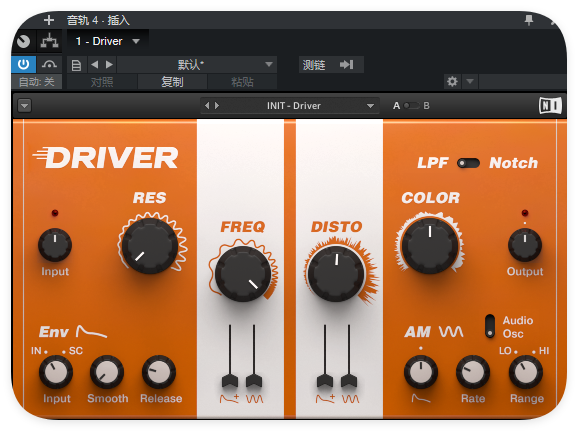Toggle the LPF / Notch filter switch

tap(468, 163)
